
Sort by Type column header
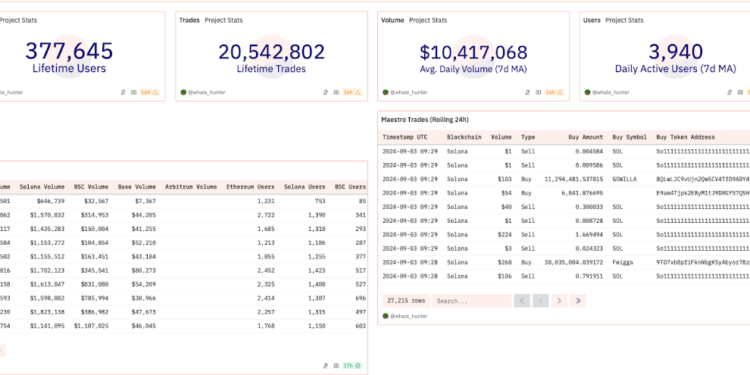pos(528,137)
